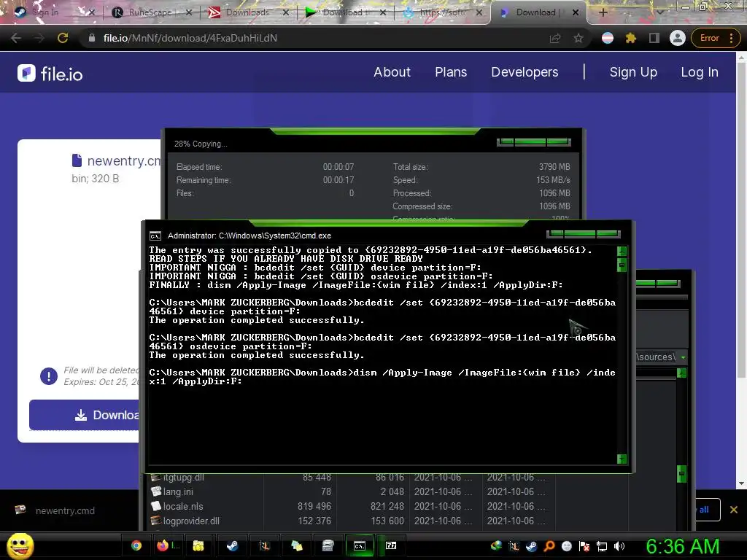Open a new browser tab
Image resolution: width=747 pixels, height=560 pixels.
click(603, 12)
